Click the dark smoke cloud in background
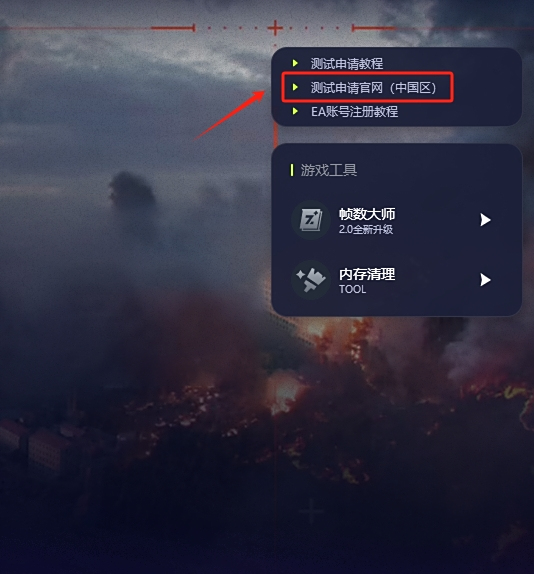The image size is (534, 574). coord(132,192)
